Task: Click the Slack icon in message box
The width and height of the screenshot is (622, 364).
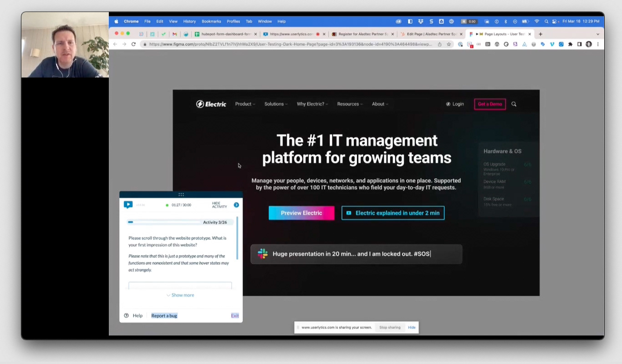Action: [263, 254]
